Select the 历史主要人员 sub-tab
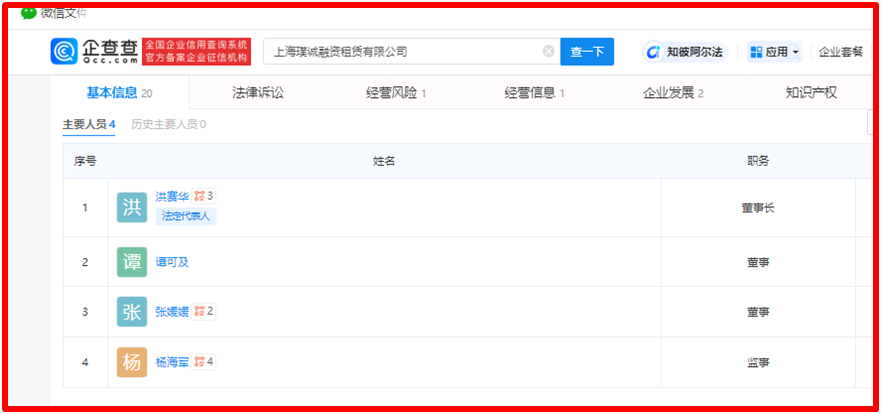The width and height of the screenshot is (881, 414). coord(168,124)
